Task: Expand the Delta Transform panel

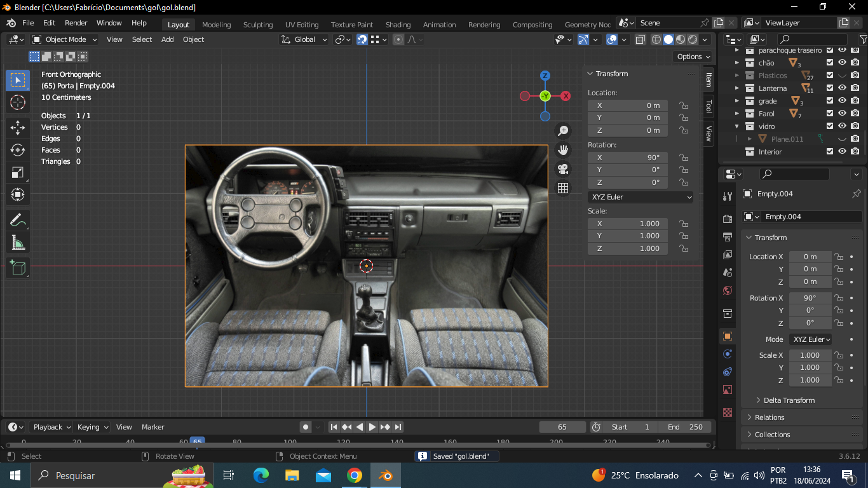Action: (x=789, y=400)
